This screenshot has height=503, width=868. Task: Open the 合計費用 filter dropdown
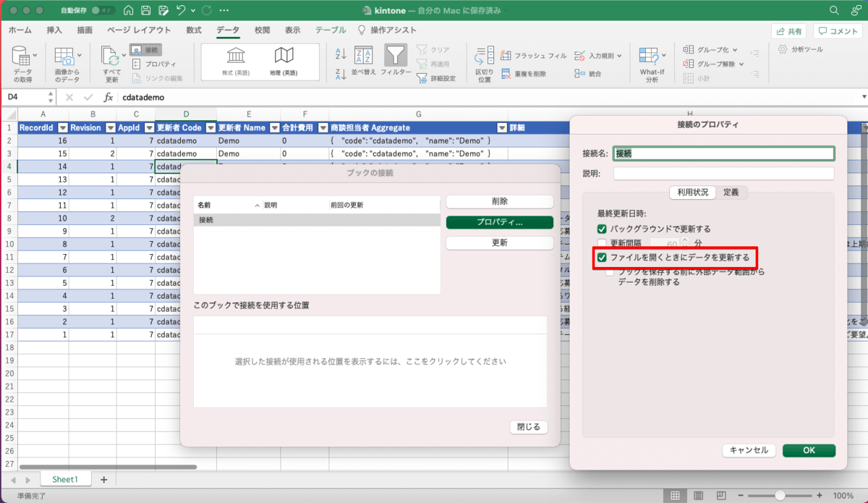click(x=323, y=127)
